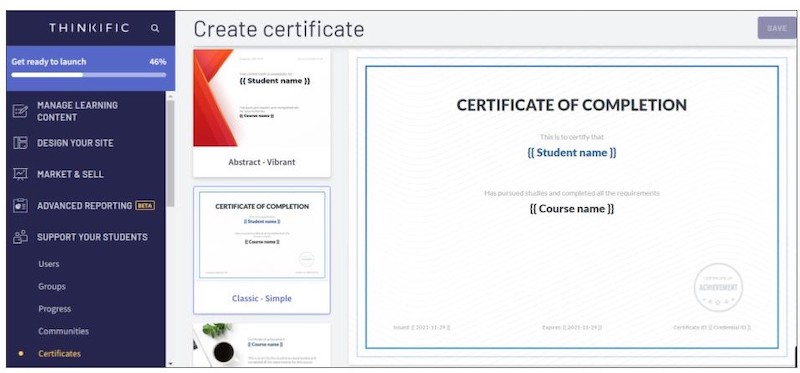The width and height of the screenshot is (800, 373).
Task: Click the launch progress bar
Action: (x=89, y=74)
